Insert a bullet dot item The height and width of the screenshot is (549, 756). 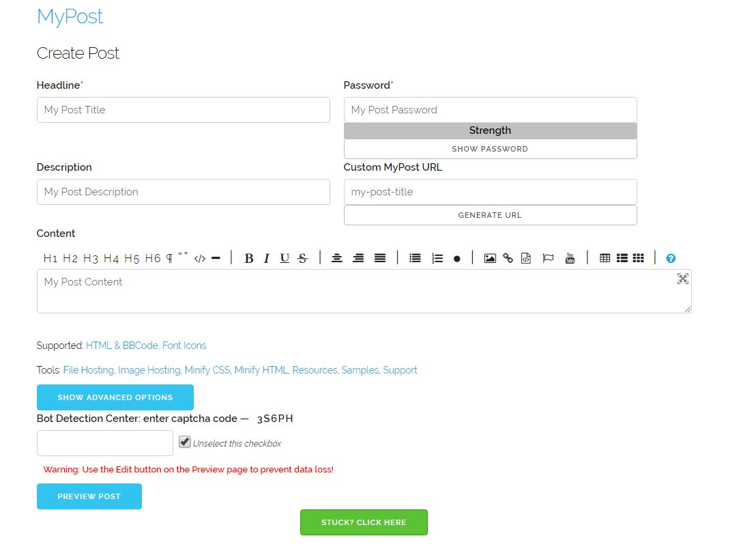pos(457,259)
